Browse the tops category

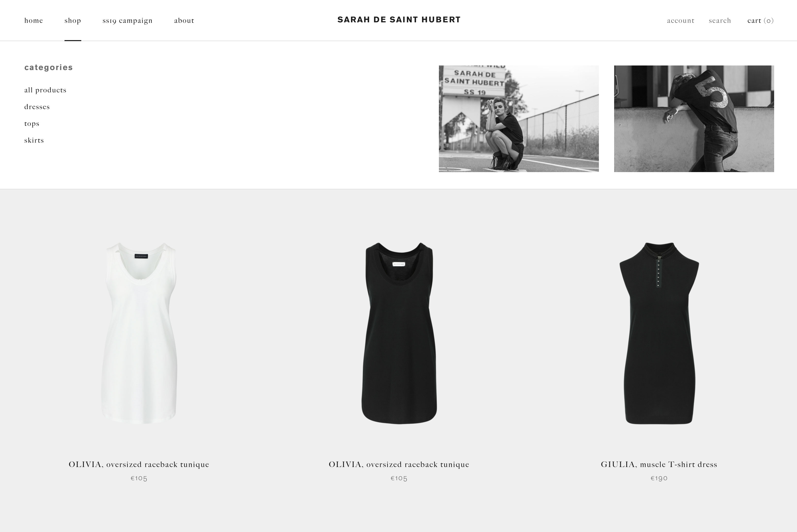tap(31, 124)
